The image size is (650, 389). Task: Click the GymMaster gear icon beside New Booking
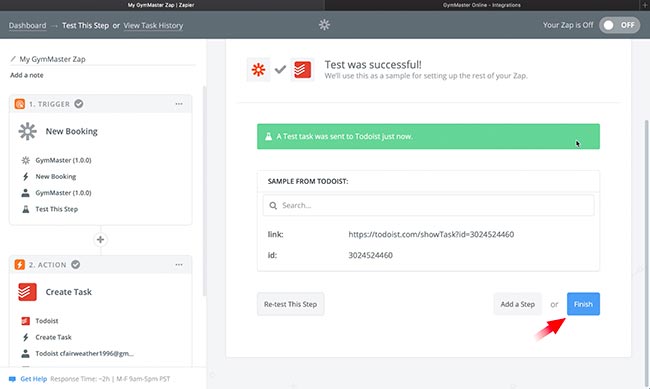27,131
